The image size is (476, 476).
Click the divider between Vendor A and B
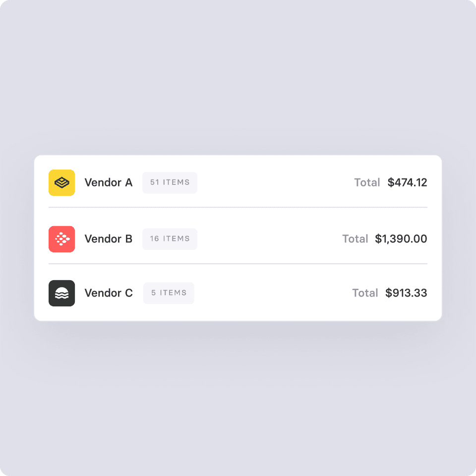pos(238,207)
